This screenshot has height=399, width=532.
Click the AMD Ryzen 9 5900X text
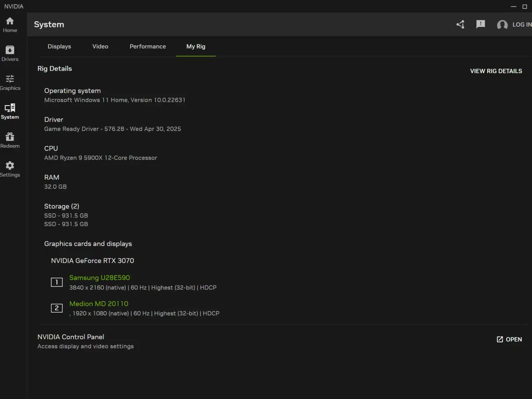point(101,158)
